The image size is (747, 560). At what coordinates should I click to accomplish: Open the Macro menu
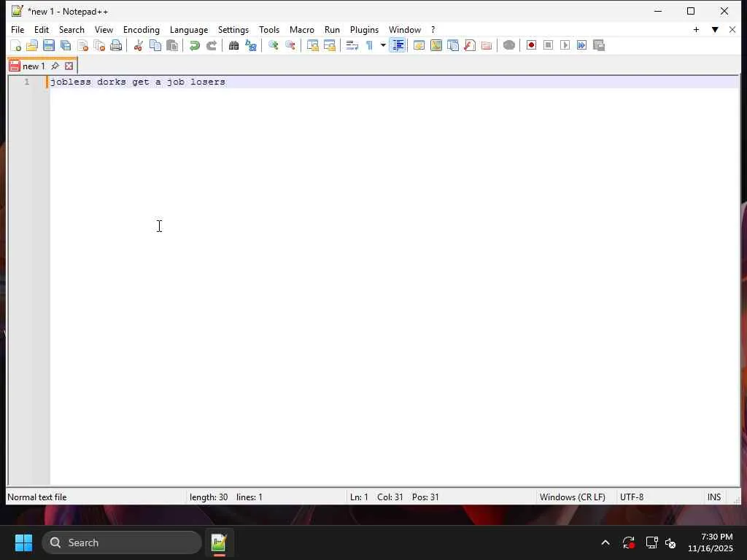[302, 29]
